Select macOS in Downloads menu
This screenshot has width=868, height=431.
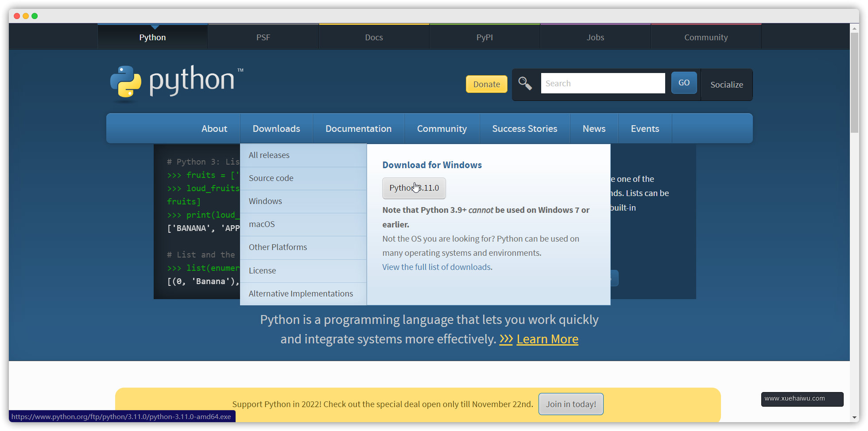[303, 224]
